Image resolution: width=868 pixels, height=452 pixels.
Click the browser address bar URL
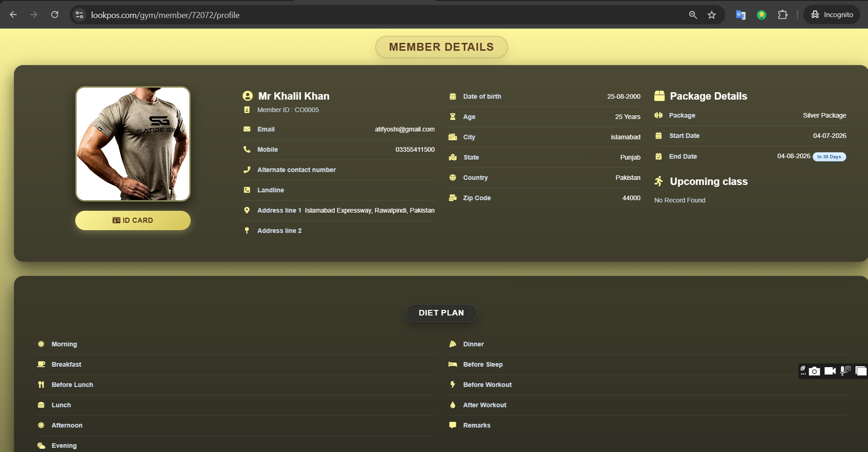point(165,15)
